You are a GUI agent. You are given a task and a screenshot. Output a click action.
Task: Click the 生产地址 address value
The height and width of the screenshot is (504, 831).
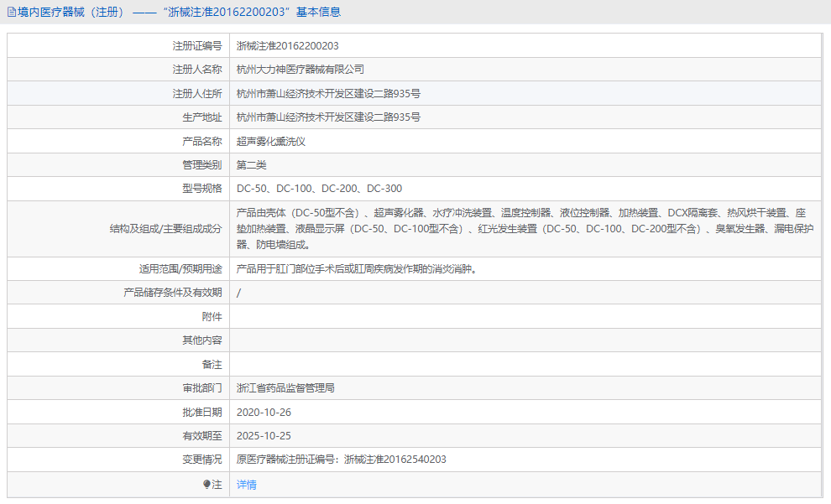pyautogui.click(x=328, y=117)
